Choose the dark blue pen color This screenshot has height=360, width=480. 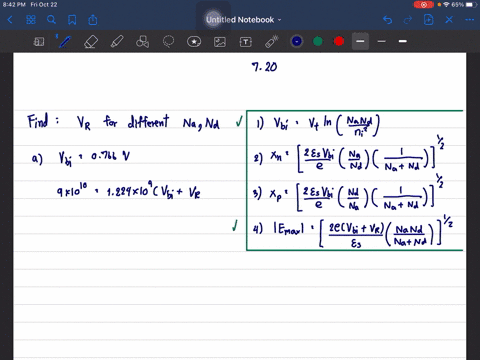pyautogui.click(x=297, y=41)
